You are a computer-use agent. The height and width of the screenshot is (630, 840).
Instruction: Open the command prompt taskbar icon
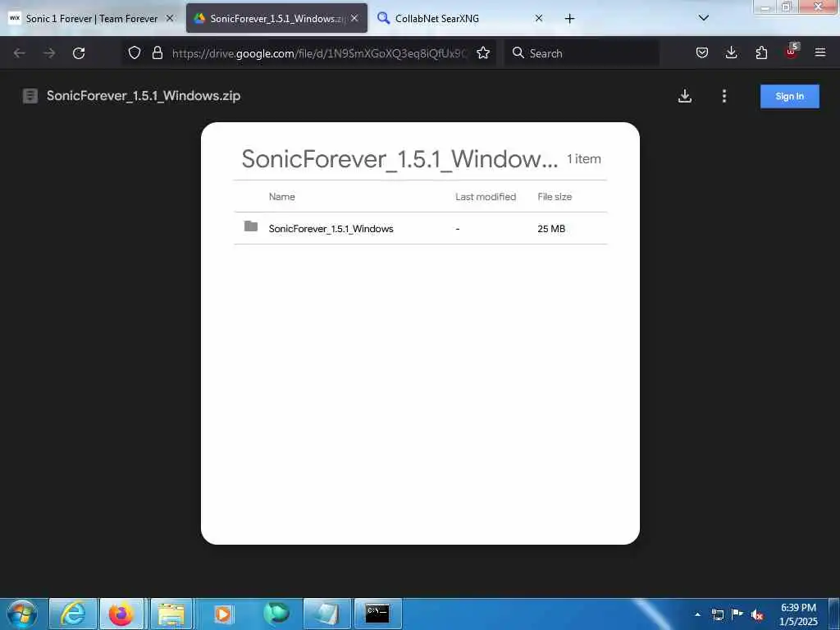[377, 614]
